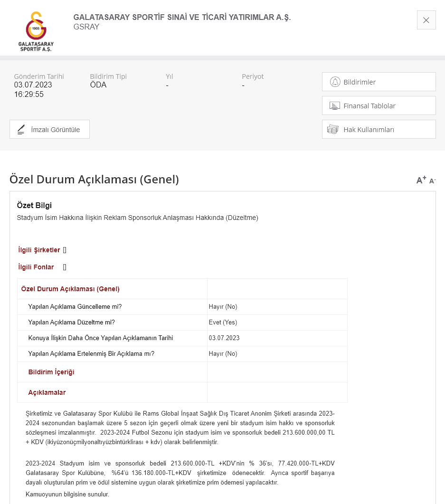445x504 pixels.
Task: Click the Galatasaray Sportif A.Ş. logo
Action: (36, 31)
